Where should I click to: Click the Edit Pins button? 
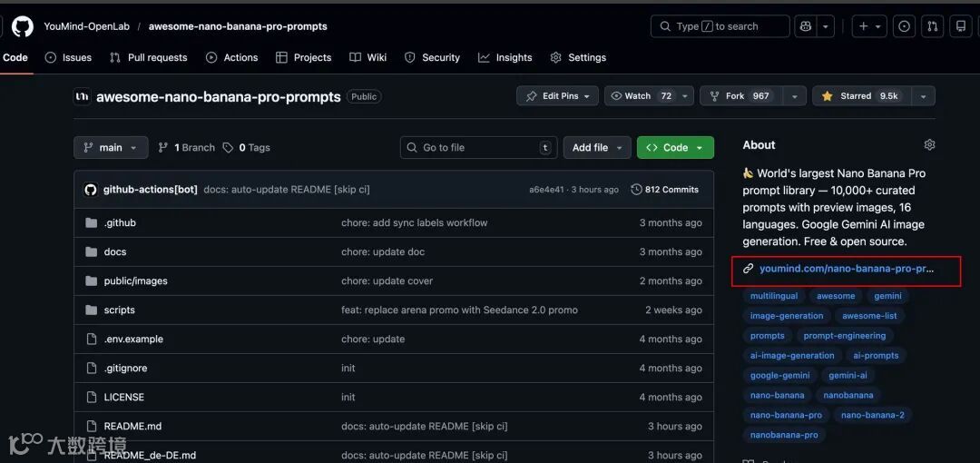[557, 95]
